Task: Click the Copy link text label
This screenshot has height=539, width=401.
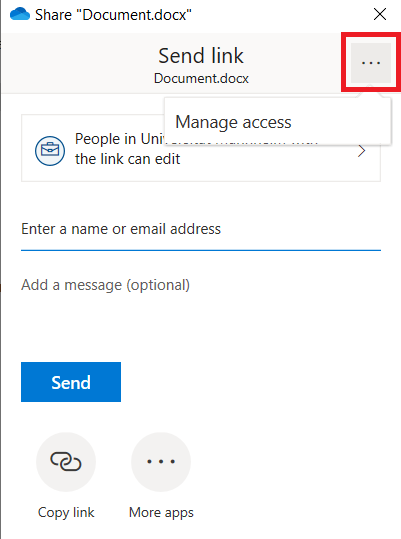Action: tap(66, 513)
